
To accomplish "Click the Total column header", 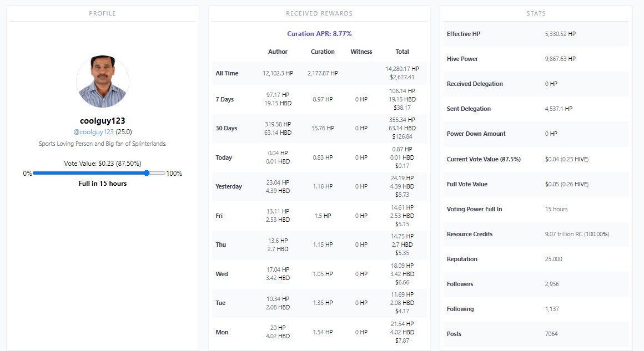I will [x=402, y=52].
